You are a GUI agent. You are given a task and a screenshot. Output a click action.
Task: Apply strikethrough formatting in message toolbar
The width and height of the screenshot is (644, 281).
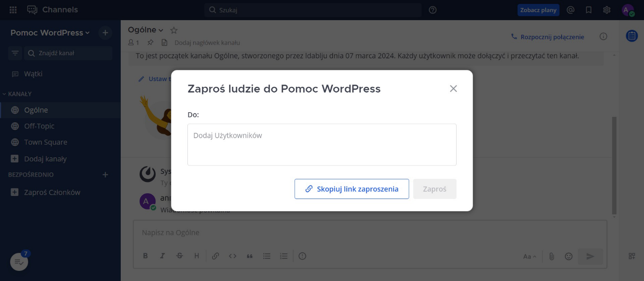(x=180, y=256)
